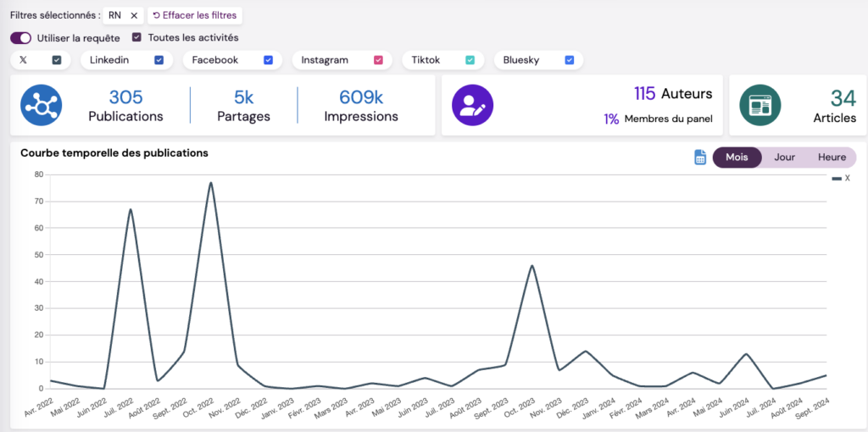Click the Oct. 2022 peak on the curve
This screenshot has width=868, height=432.
click(210, 183)
